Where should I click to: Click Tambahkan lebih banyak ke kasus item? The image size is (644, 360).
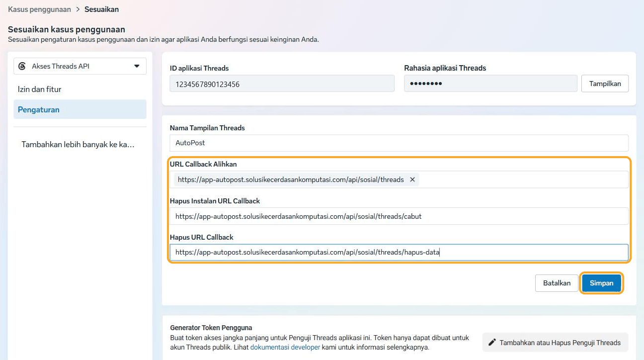[78, 145]
